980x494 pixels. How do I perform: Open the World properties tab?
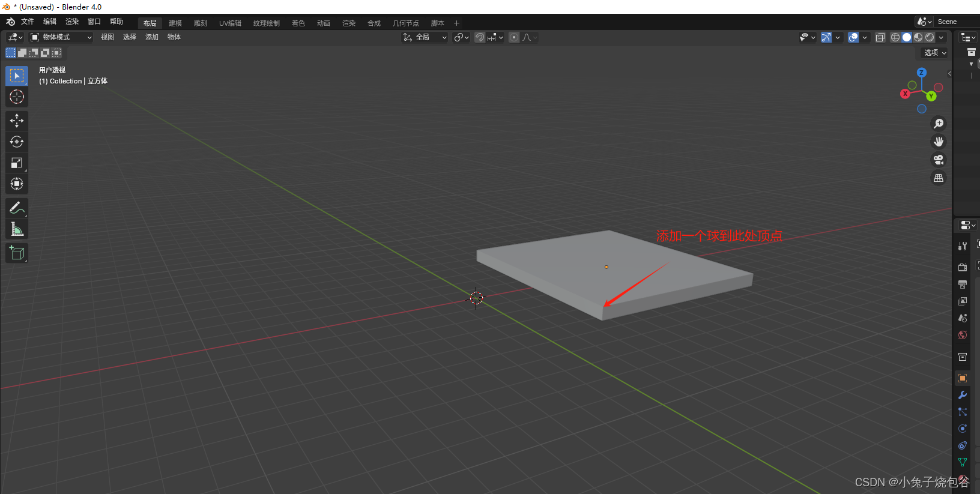(963, 335)
